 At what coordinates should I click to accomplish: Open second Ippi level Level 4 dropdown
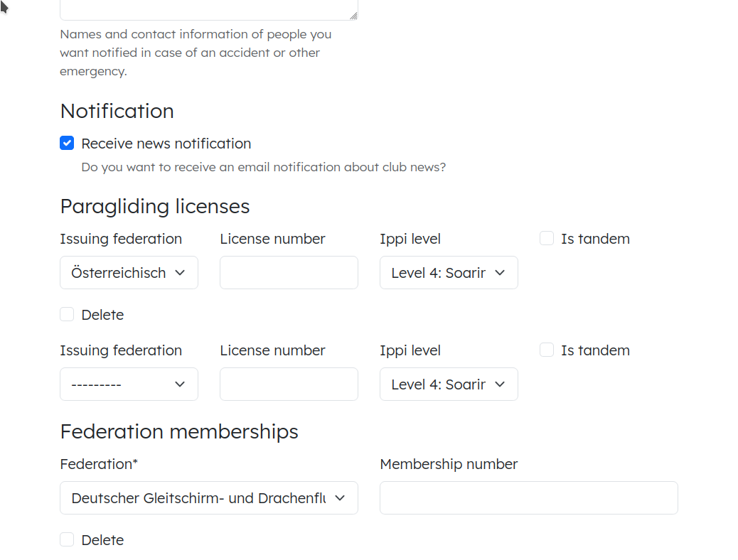point(449,384)
